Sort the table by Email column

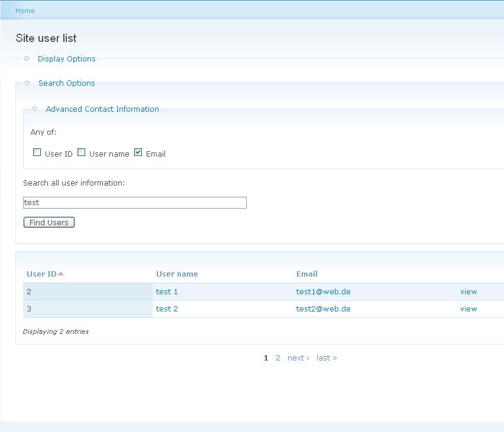click(306, 274)
